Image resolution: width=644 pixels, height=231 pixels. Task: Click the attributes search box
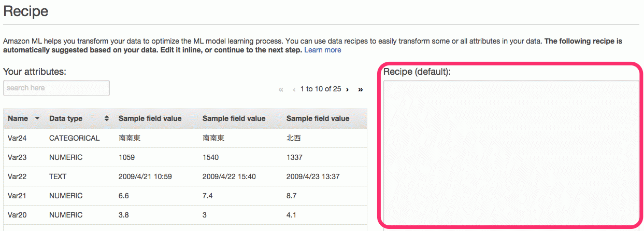click(56, 88)
